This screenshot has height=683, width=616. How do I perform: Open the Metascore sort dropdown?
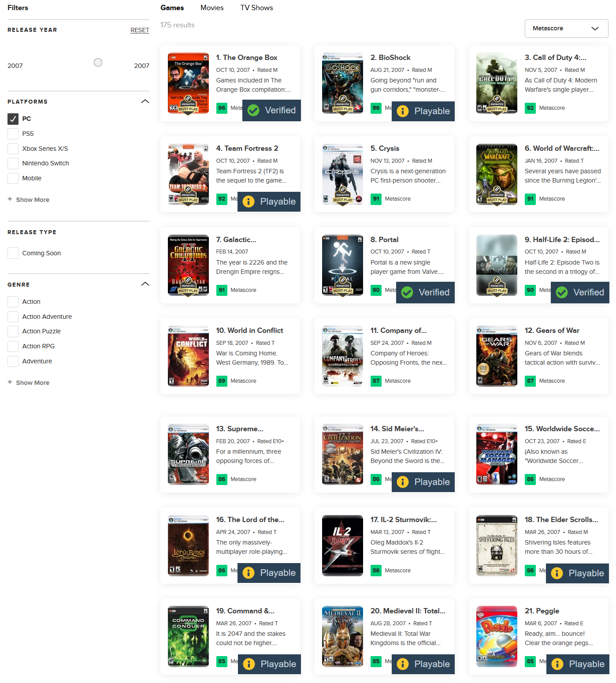pos(566,29)
